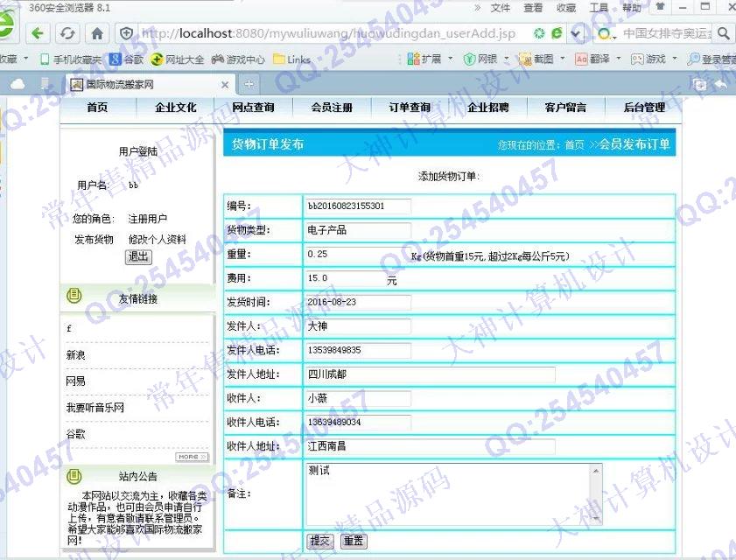This screenshot has width=736, height=560.
Task: Open the 工具 menu
Action: pos(599,8)
